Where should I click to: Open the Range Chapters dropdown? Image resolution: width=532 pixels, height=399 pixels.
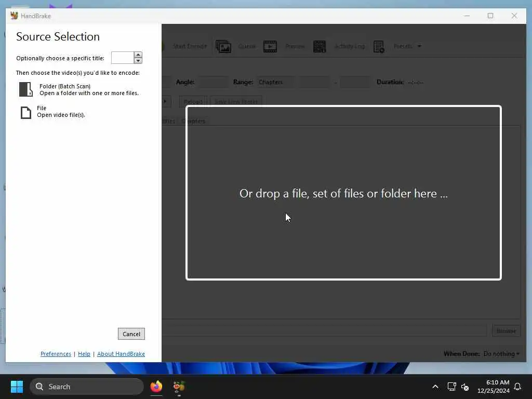point(275,82)
